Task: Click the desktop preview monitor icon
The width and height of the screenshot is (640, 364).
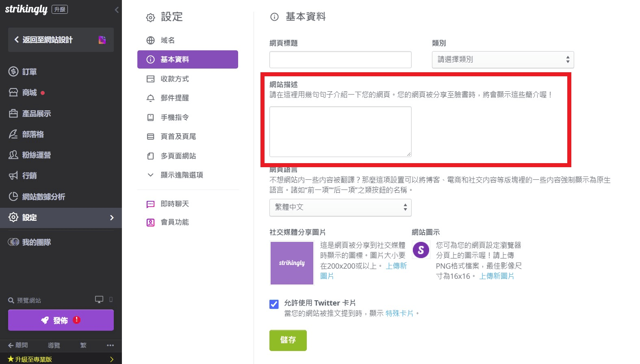Action: [x=99, y=299]
